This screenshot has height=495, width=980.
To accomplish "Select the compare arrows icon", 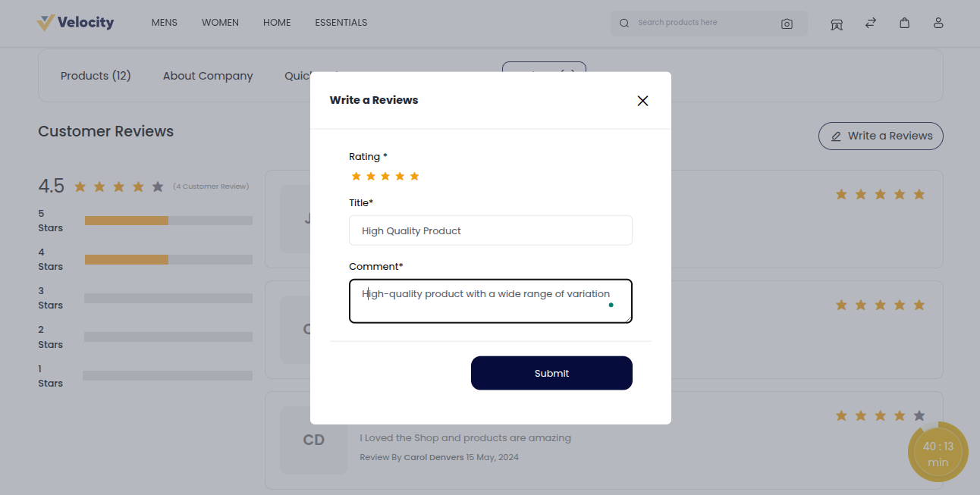I will pos(870,23).
